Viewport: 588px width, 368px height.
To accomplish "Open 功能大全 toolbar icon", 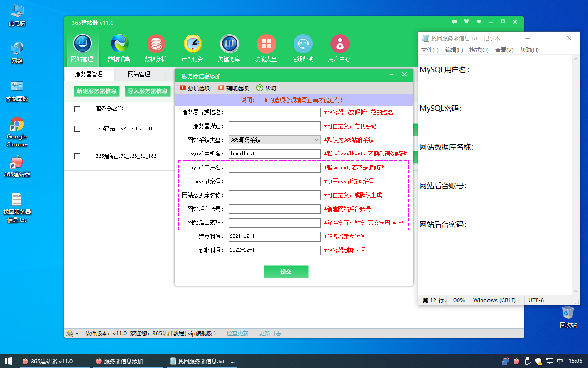I will click(266, 48).
